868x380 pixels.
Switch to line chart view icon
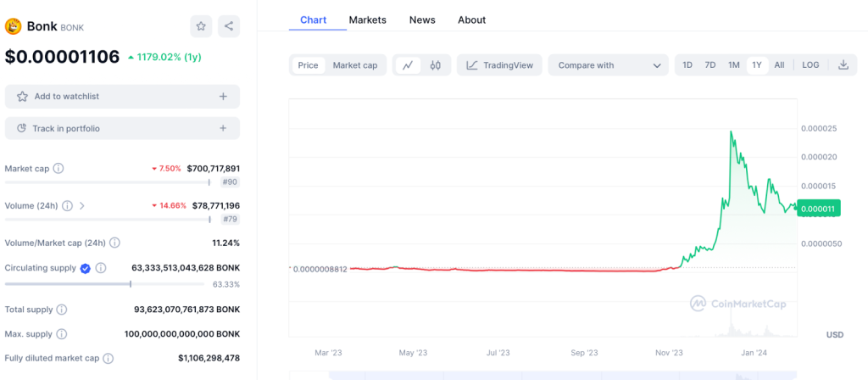[x=408, y=65]
